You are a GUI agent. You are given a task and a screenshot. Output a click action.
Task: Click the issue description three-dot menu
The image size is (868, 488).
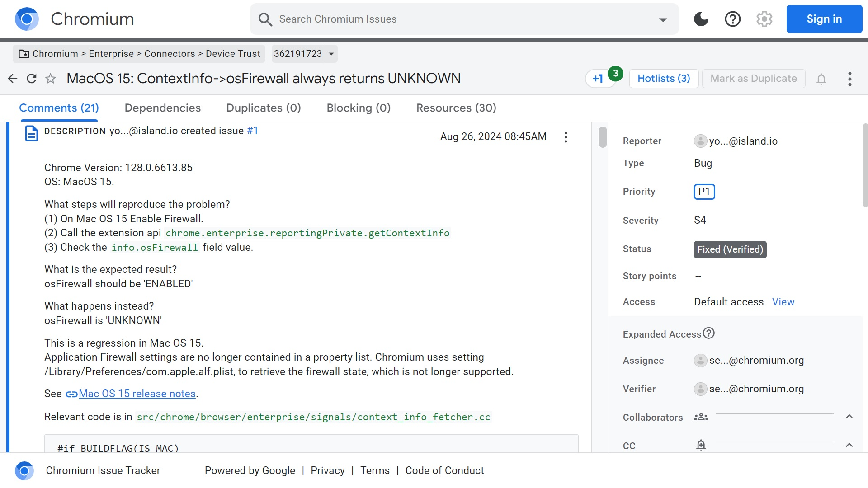[x=566, y=137]
